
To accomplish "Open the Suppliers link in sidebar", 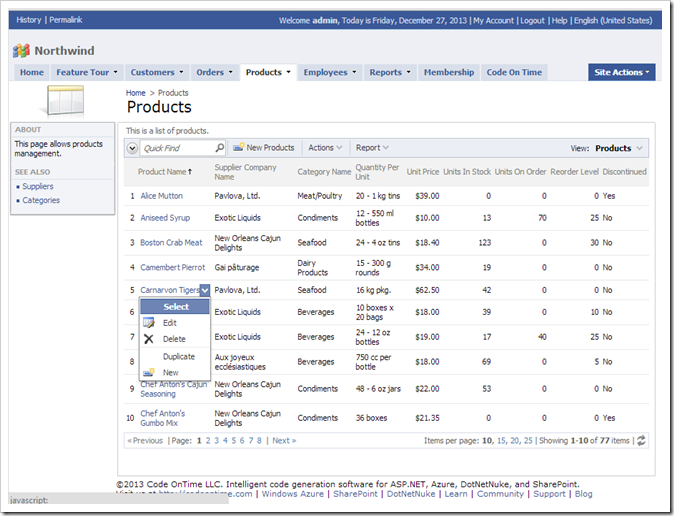I will coord(38,186).
